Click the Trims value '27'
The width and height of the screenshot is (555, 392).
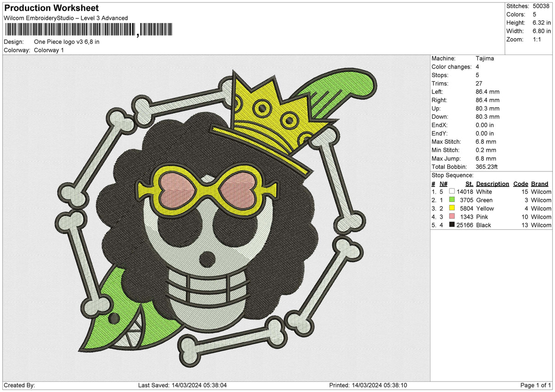[x=479, y=83]
